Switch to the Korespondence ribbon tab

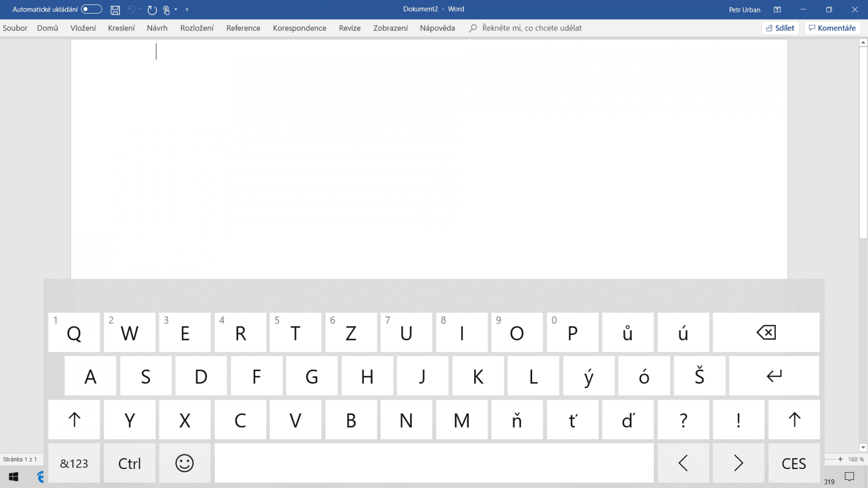click(299, 28)
